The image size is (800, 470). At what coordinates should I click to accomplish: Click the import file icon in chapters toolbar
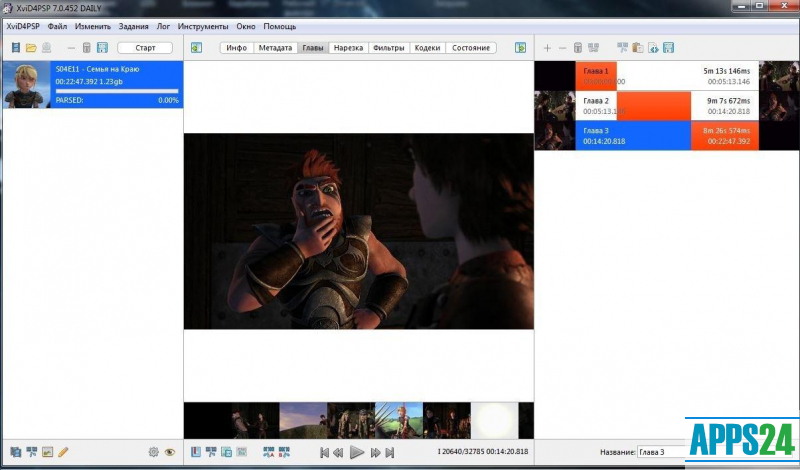coord(653,47)
